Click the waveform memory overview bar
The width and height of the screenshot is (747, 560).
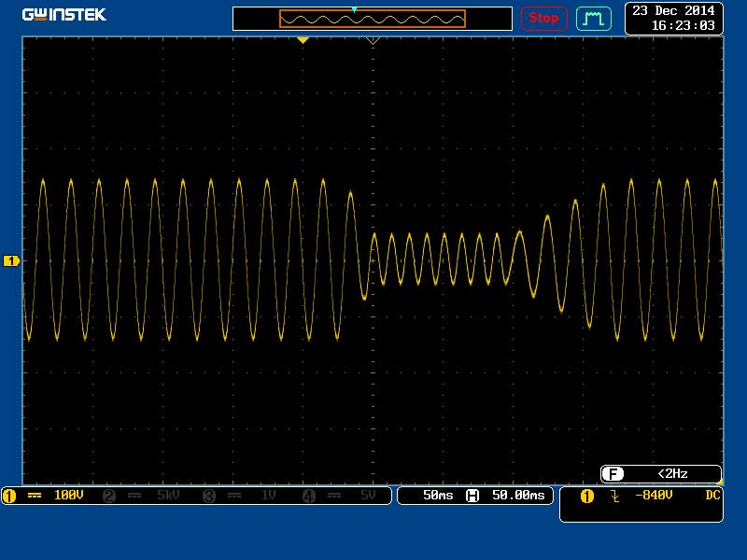(373, 19)
